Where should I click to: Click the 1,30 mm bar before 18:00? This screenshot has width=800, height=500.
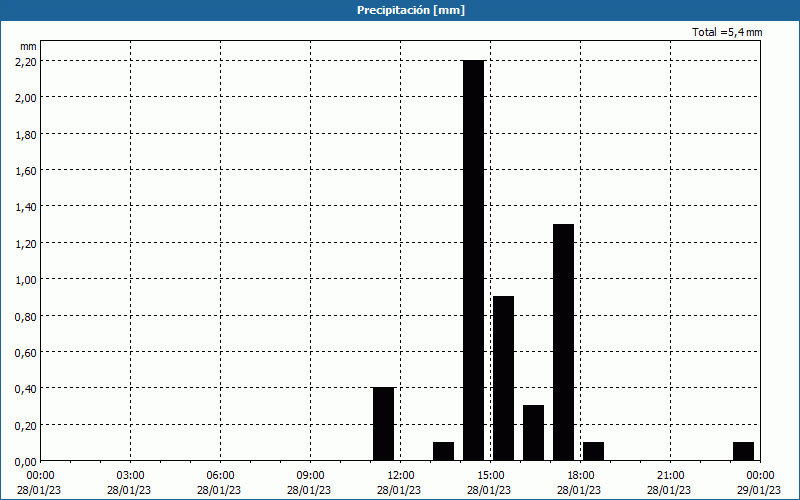pos(563,342)
